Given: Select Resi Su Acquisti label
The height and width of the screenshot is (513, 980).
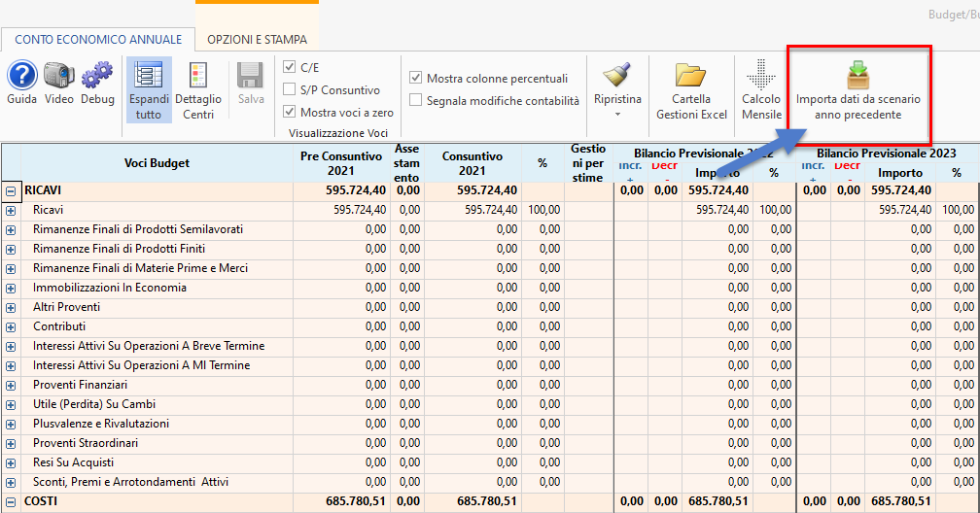Looking at the screenshot, I should [x=73, y=462].
